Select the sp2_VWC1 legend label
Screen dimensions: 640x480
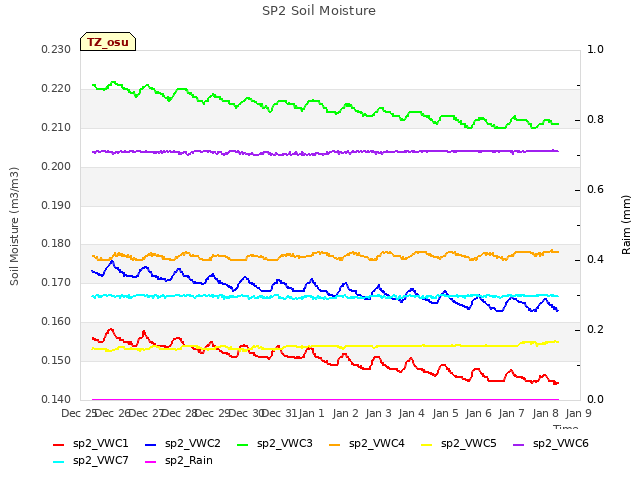pos(100,444)
